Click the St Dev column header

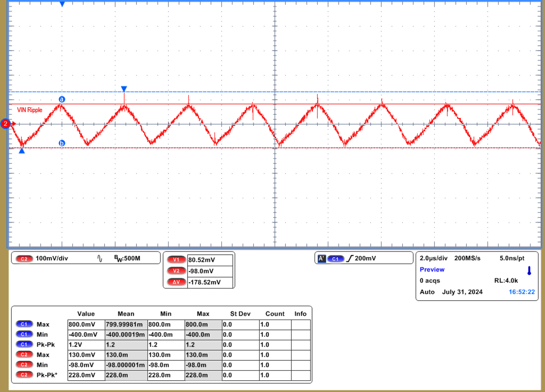pos(240,314)
